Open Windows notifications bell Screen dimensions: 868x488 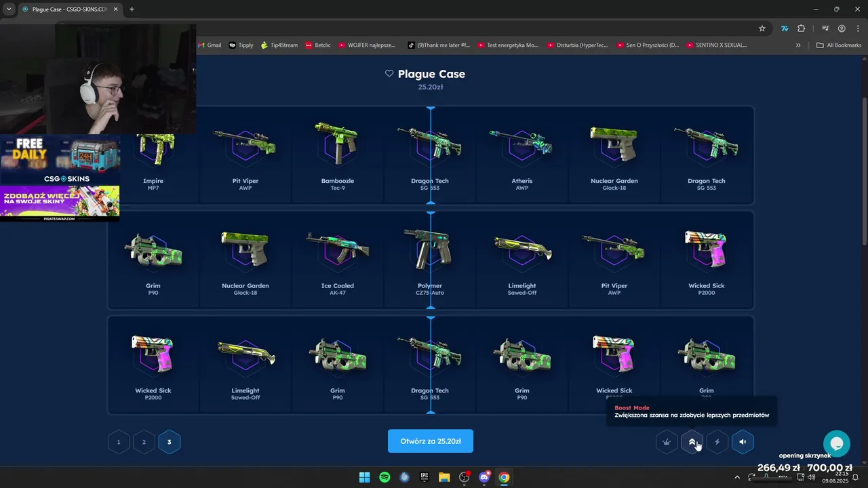point(856,477)
